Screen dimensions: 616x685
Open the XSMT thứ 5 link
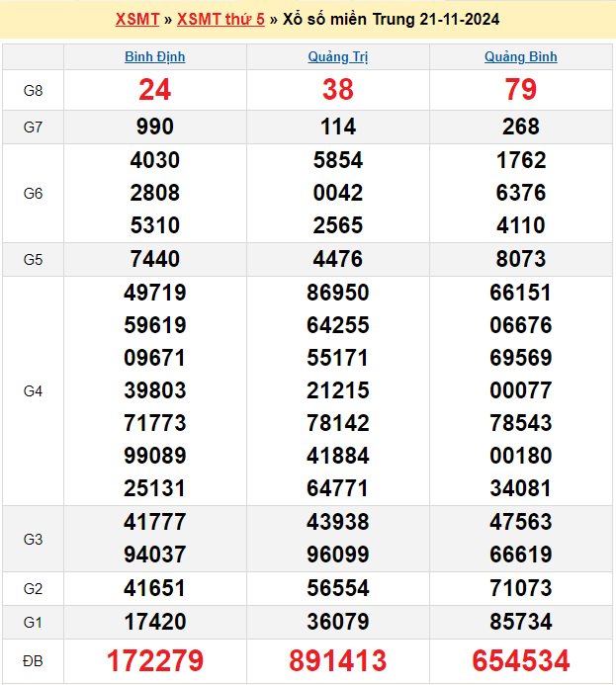tap(220, 19)
